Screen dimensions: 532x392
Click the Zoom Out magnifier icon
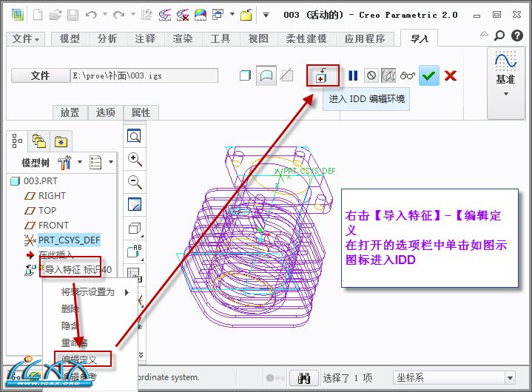coord(135,182)
